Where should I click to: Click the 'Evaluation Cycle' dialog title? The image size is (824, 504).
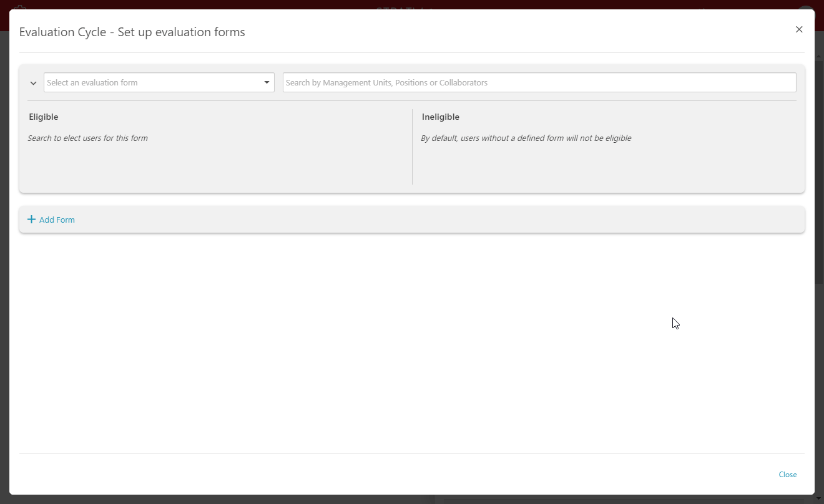tap(132, 32)
